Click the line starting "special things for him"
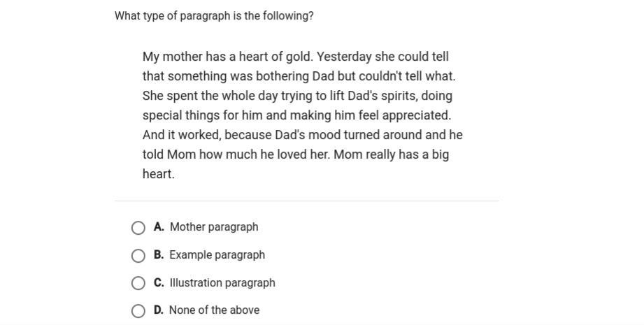 [296, 115]
